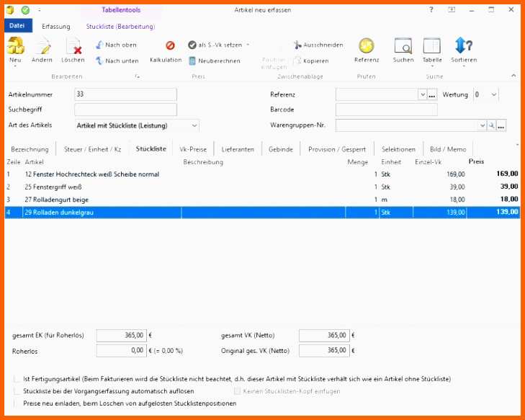Click the green checkmark in title bar
The image size is (525, 420).
point(25,10)
